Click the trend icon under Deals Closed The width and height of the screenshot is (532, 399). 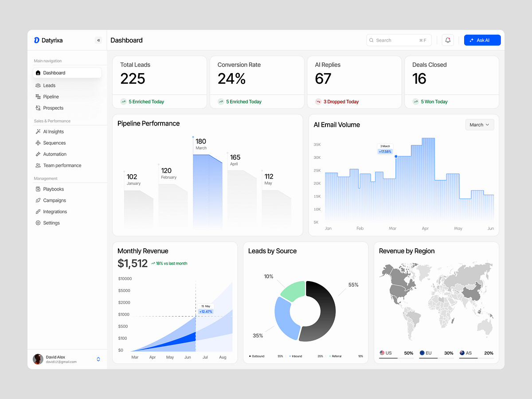point(415,102)
